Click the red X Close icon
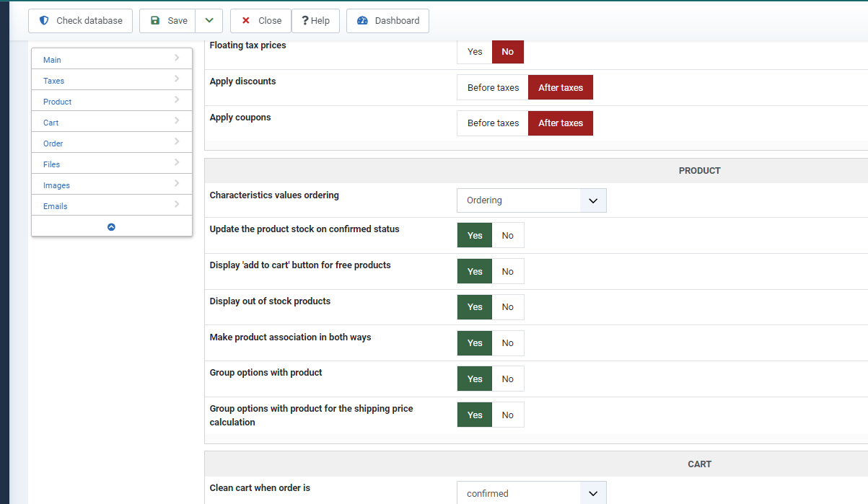The width and height of the screenshot is (868, 504). click(246, 21)
